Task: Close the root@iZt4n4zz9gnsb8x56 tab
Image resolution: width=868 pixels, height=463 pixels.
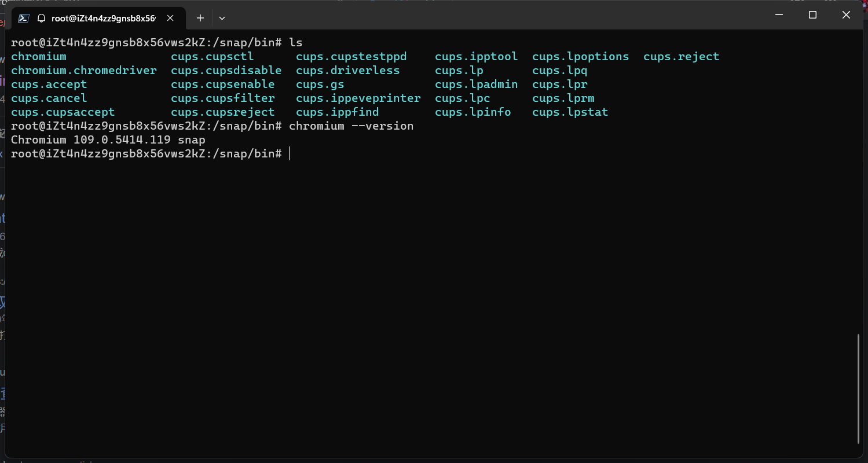Action: [170, 18]
